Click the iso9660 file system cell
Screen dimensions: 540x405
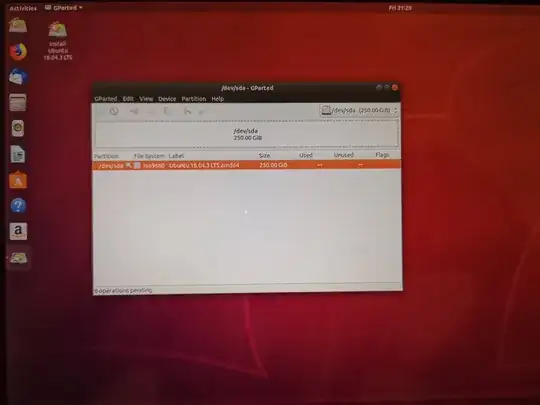(x=154, y=166)
